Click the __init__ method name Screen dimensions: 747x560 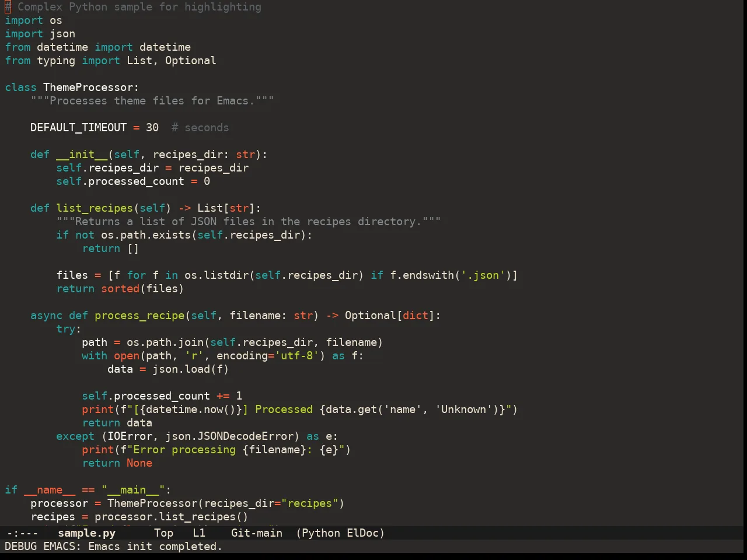click(x=82, y=155)
